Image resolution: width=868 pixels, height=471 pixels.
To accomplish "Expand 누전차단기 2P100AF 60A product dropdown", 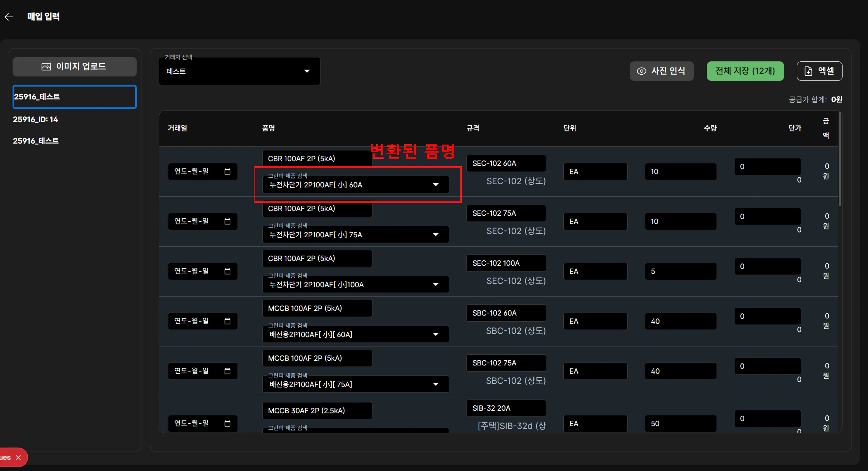I will (436, 185).
